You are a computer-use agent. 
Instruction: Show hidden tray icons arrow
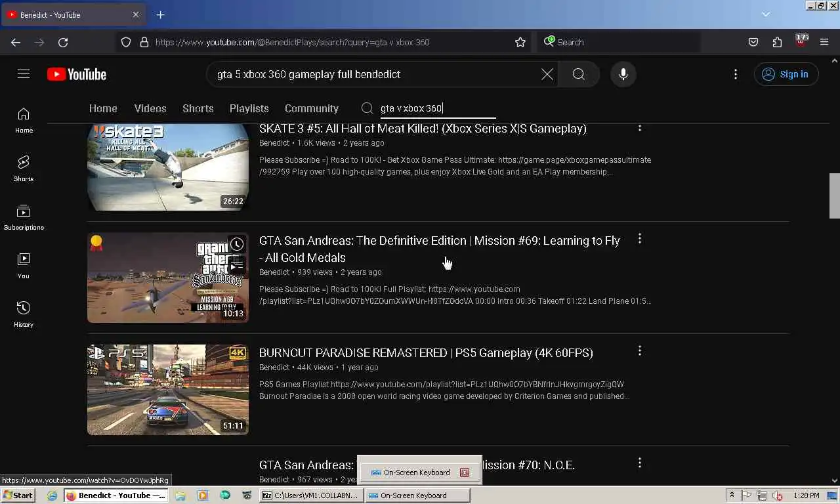pos(732,495)
